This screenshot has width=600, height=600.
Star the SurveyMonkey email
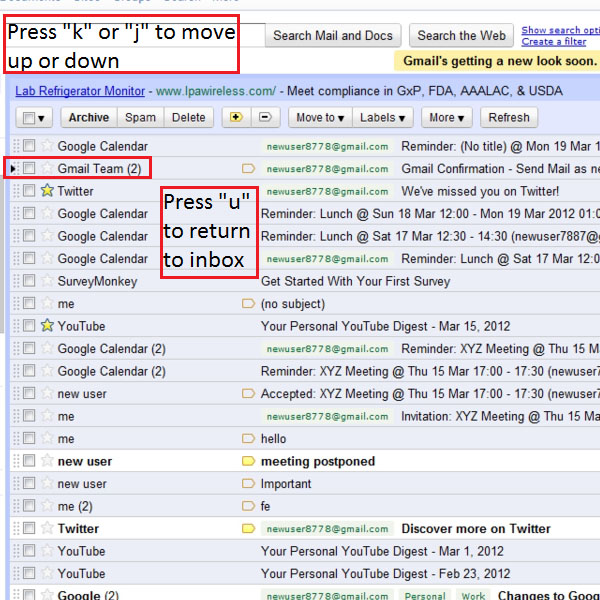click(x=47, y=280)
